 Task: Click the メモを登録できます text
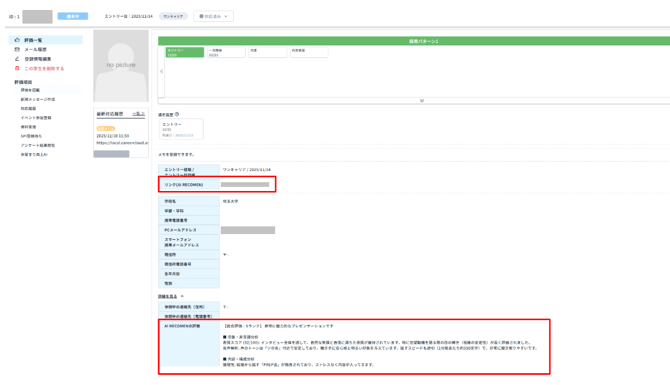point(176,154)
